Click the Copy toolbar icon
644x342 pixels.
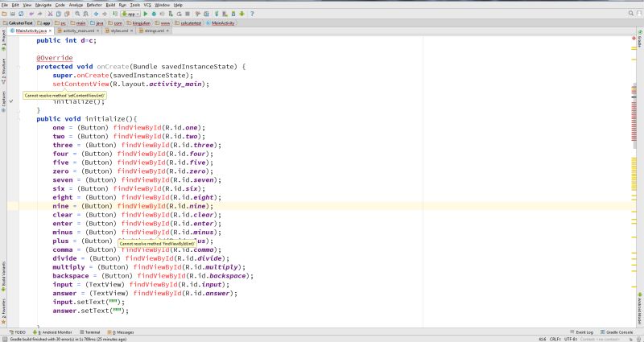59,14
